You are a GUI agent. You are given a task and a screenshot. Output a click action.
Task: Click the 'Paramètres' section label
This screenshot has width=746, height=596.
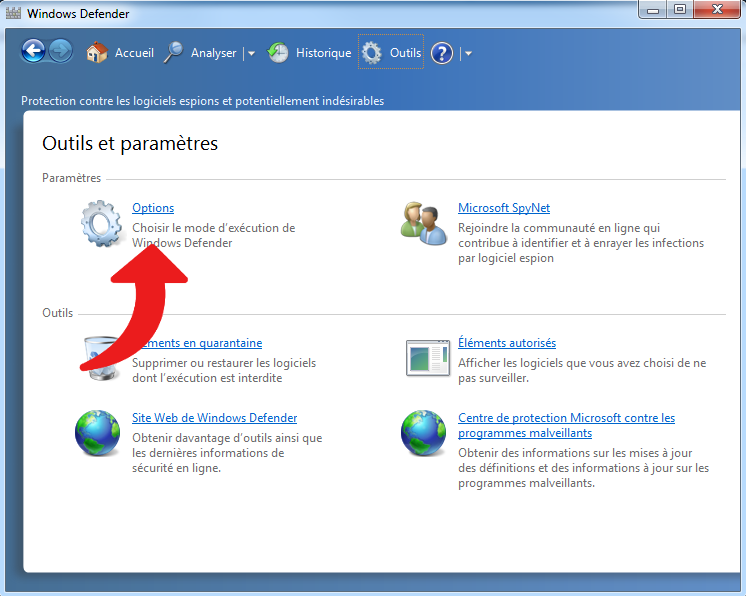pyautogui.click(x=71, y=178)
